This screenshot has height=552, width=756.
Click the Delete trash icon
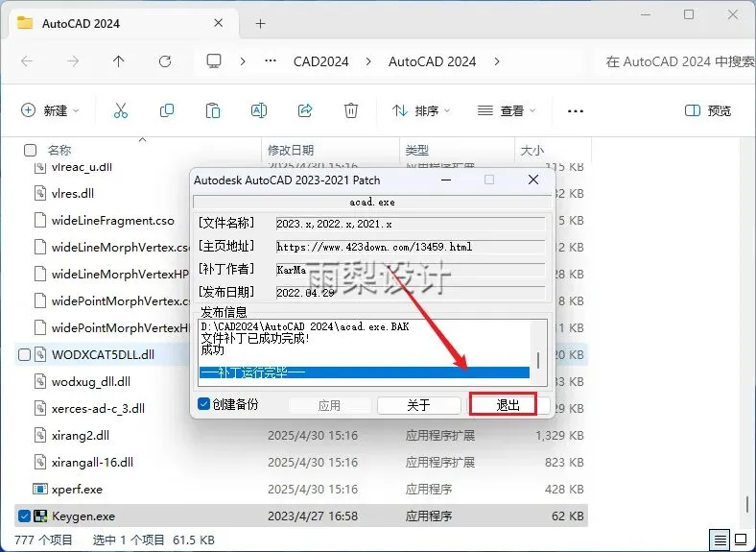point(351,110)
